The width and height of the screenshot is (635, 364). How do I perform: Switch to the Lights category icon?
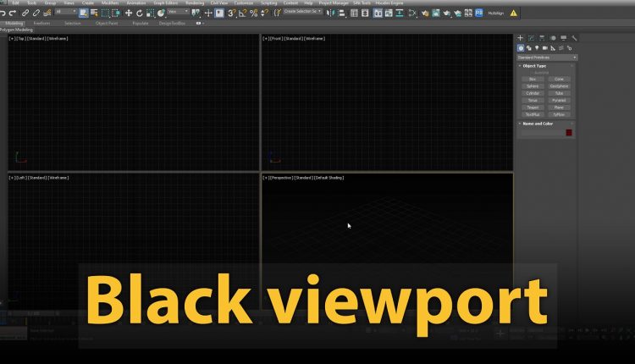(538, 47)
